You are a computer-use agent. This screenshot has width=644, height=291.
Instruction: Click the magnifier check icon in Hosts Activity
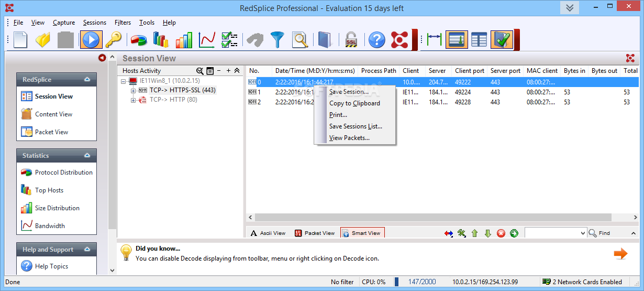tap(199, 71)
